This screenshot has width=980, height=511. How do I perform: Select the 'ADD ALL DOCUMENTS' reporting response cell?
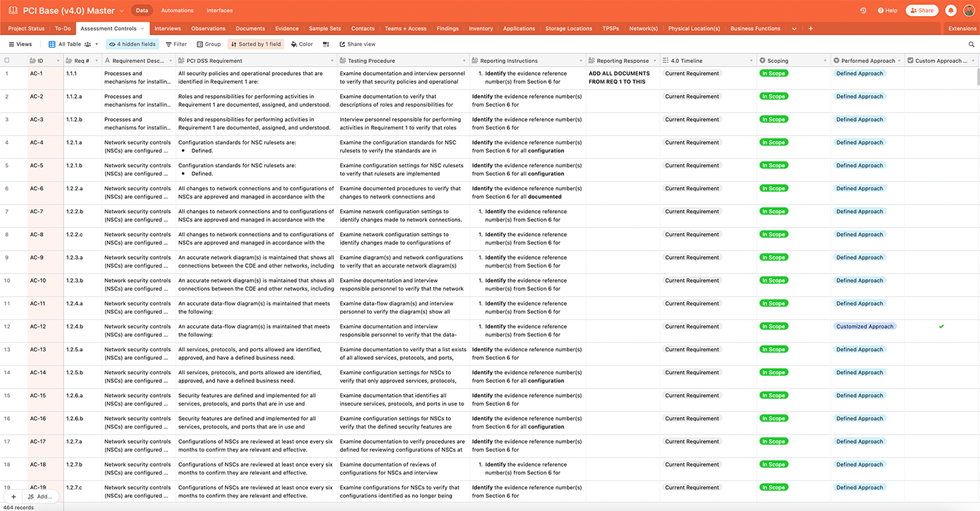coord(623,78)
